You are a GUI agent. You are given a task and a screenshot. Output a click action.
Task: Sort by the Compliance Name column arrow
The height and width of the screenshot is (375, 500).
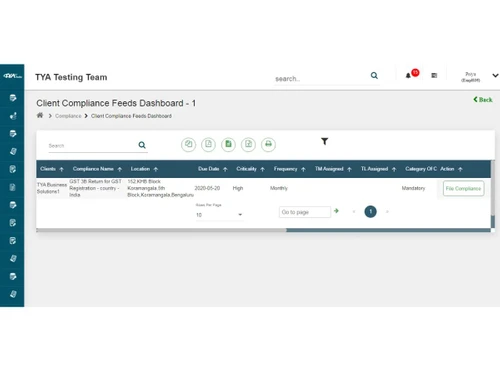tap(120, 169)
